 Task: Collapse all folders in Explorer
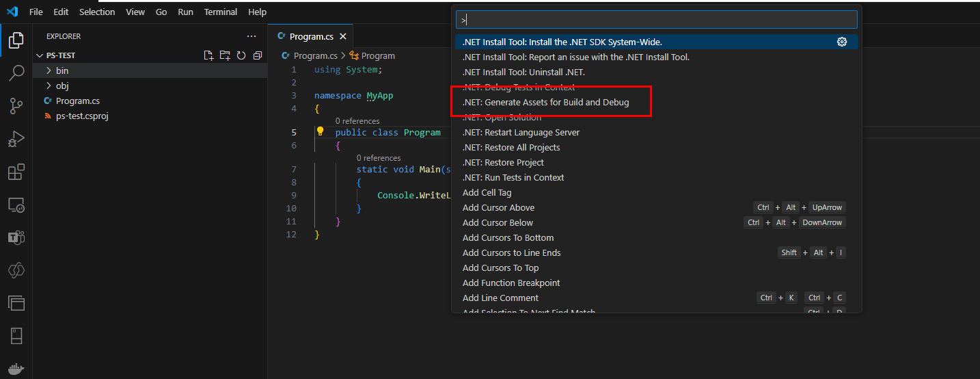(x=258, y=55)
